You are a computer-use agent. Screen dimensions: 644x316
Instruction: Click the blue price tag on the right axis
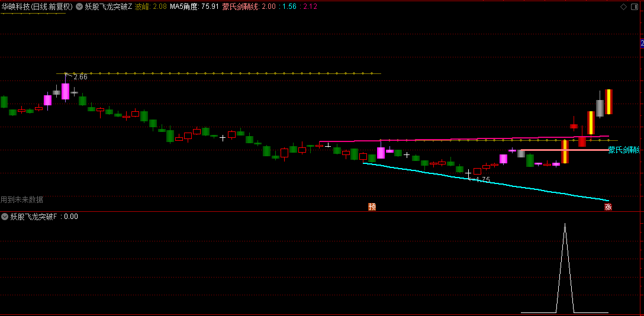(x=642, y=43)
